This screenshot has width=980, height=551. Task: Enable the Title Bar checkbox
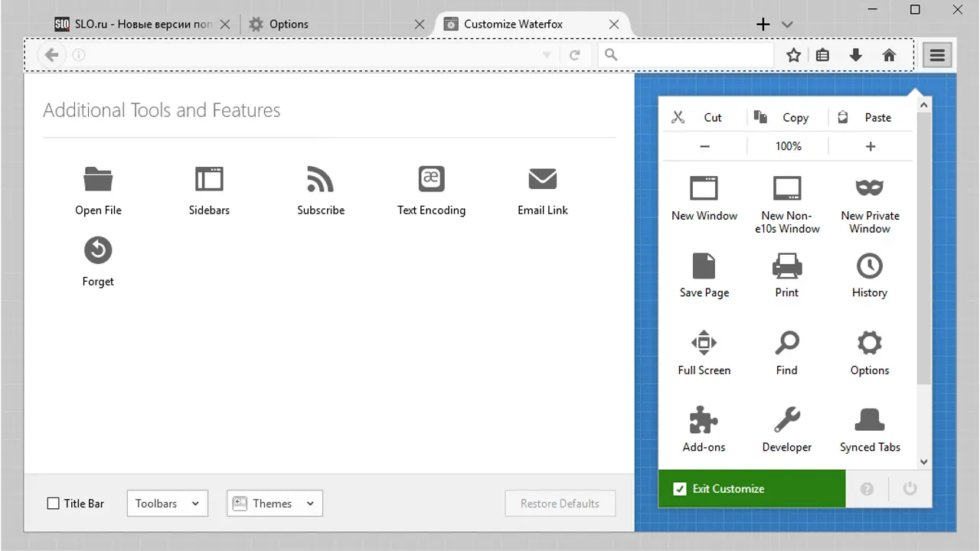pos(54,504)
